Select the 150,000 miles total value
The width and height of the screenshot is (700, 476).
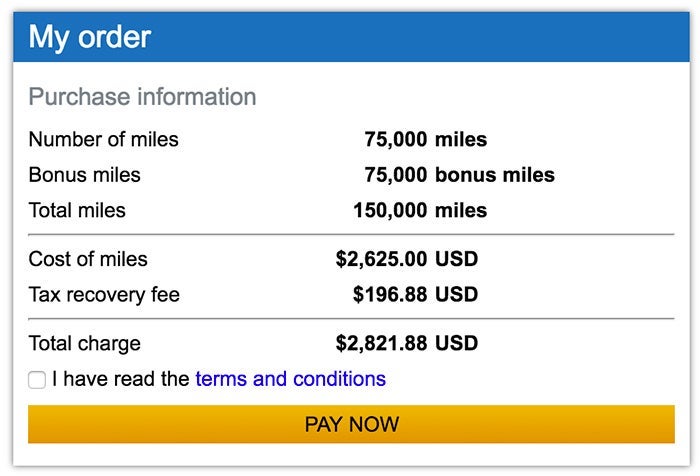click(x=420, y=211)
